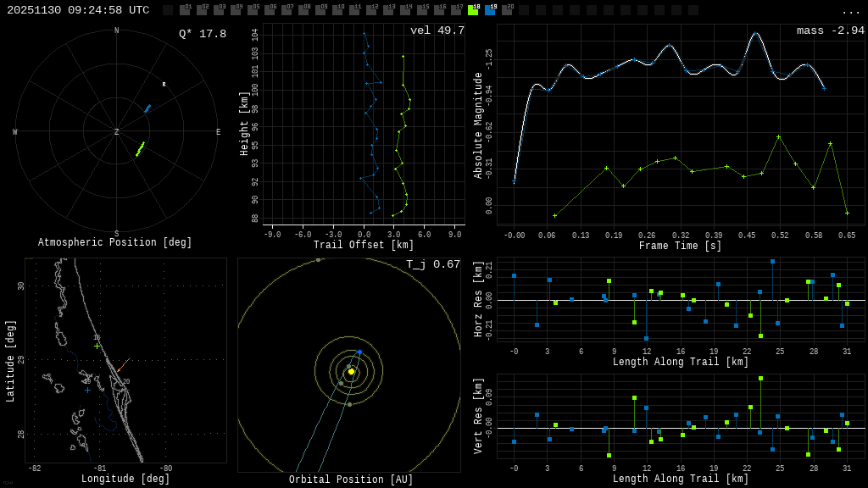Click the mass -2.94 label

point(830,30)
